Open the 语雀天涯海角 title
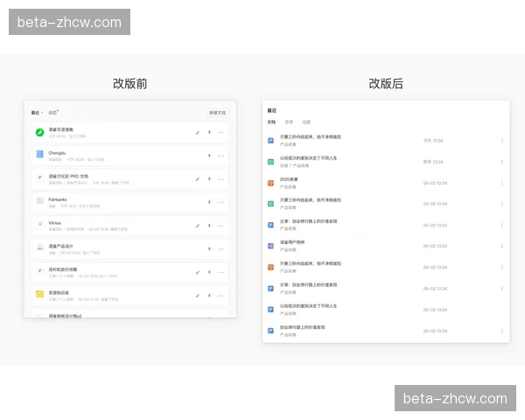Image resolution: width=525 pixels, height=420 pixels. (60, 129)
